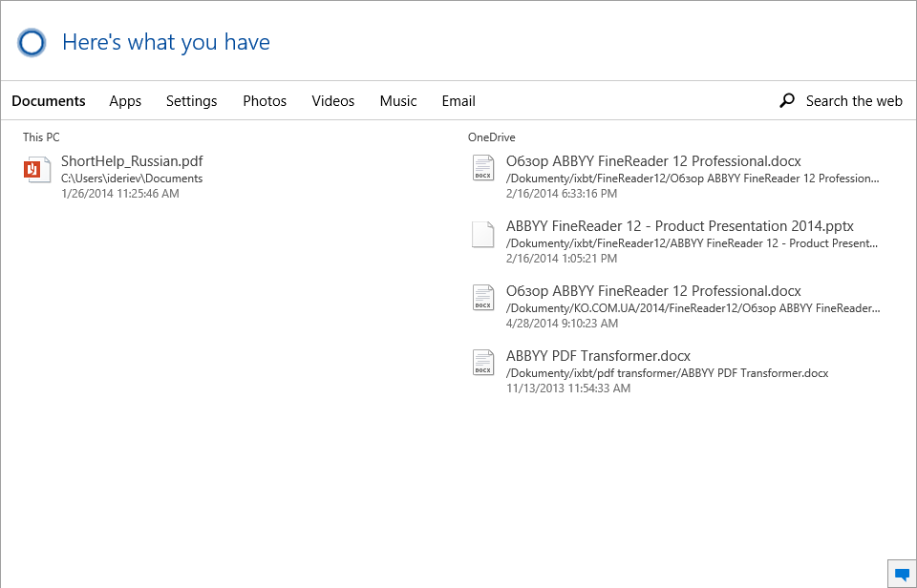Open the Settings tab
Image resolution: width=917 pixels, height=588 pixels.
pyautogui.click(x=191, y=101)
